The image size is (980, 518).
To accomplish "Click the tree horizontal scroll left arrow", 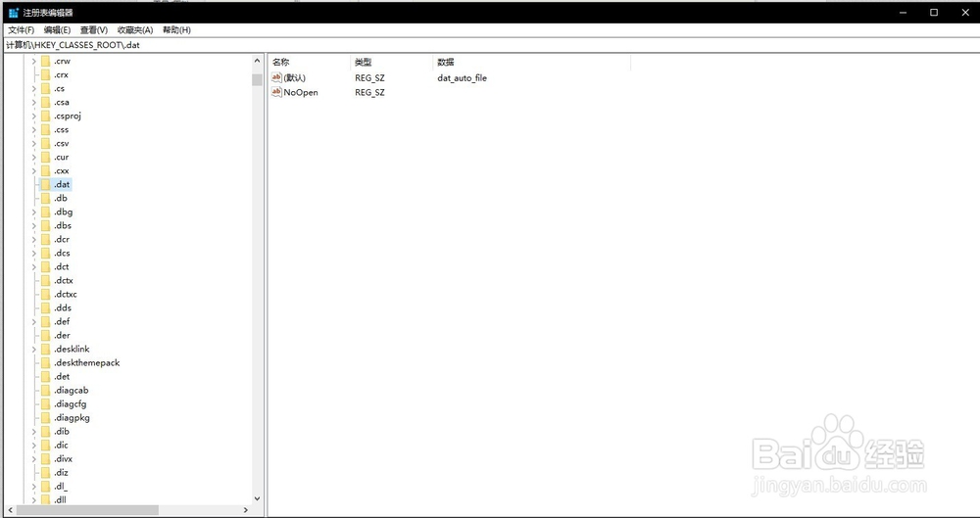I will [11, 510].
